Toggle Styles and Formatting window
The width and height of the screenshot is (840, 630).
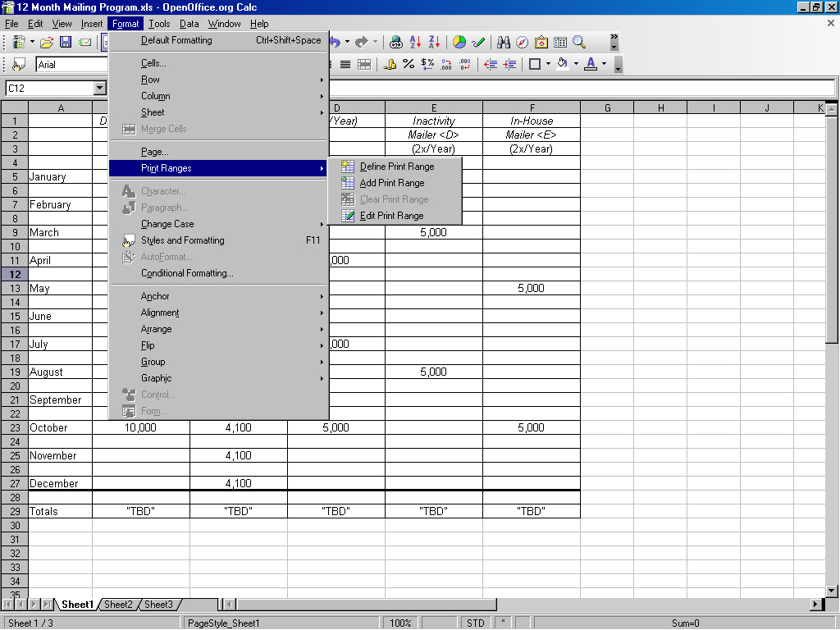182,240
